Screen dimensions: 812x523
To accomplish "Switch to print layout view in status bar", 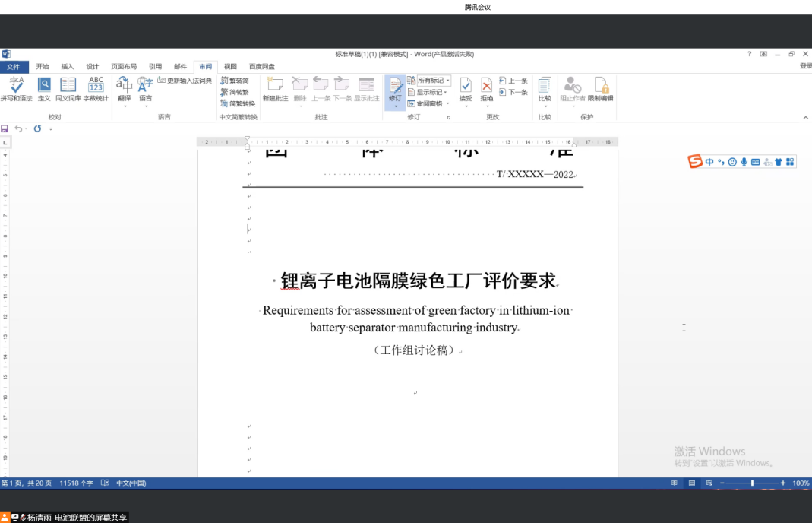I will (x=692, y=483).
